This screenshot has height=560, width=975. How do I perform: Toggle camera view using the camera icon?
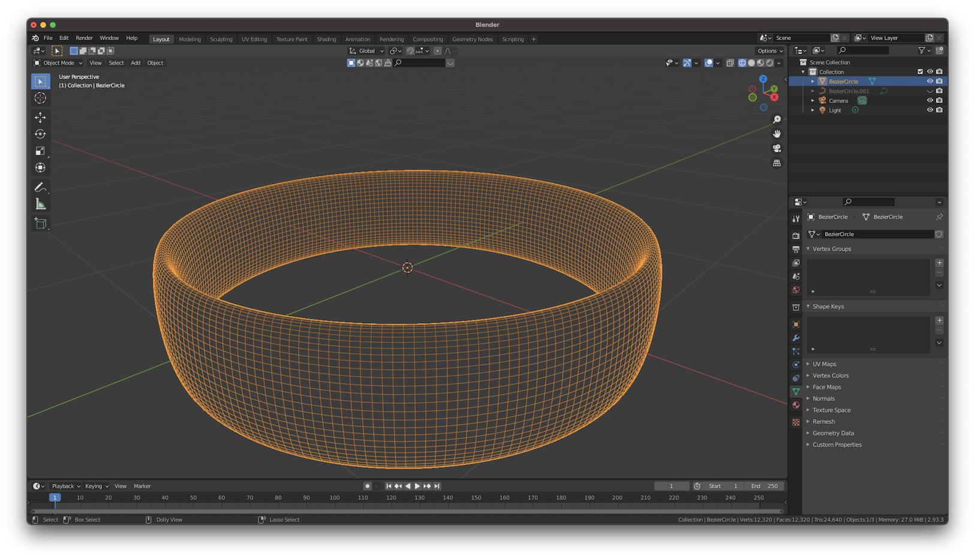[777, 148]
